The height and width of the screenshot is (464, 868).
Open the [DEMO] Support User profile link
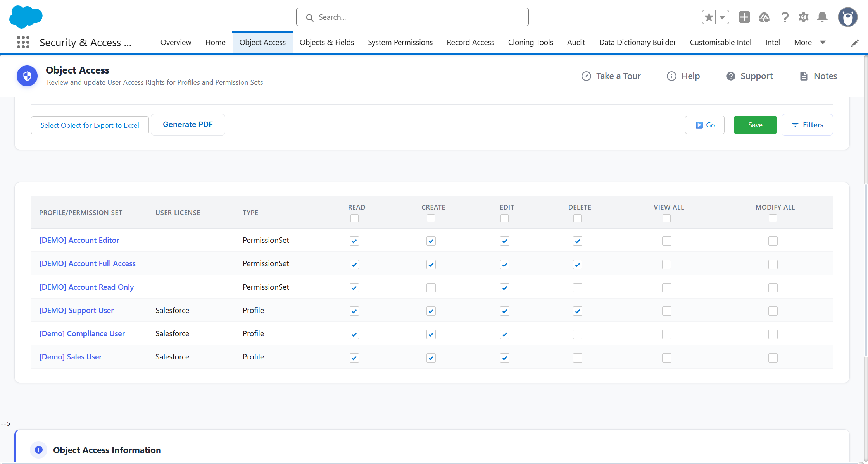pos(76,310)
